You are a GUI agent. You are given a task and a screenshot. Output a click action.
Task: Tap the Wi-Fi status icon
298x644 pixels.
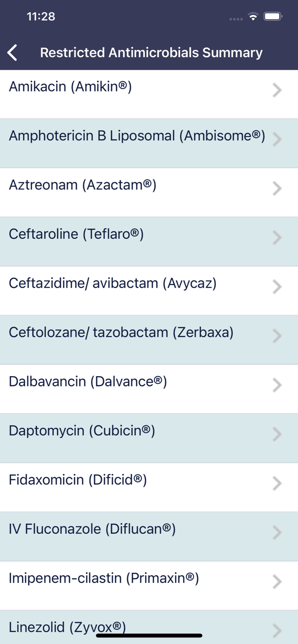pos(253,17)
